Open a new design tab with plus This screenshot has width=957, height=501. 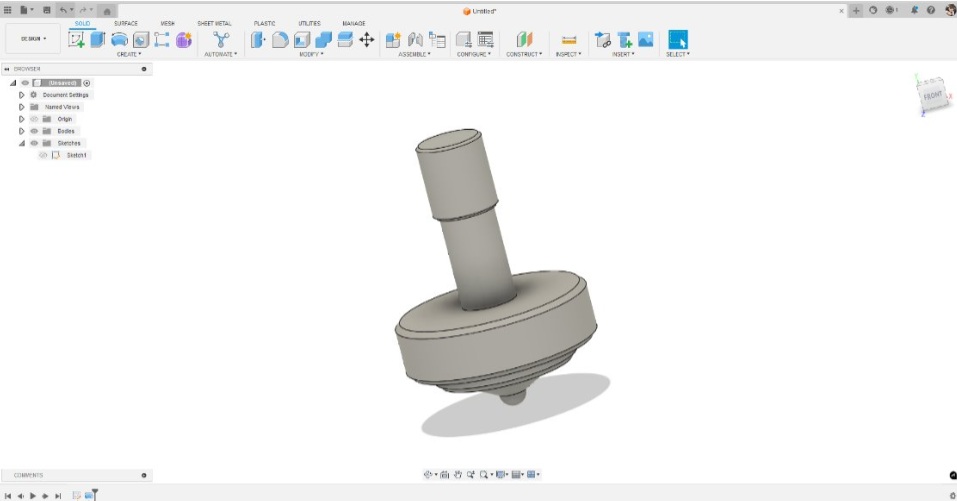pos(856,10)
